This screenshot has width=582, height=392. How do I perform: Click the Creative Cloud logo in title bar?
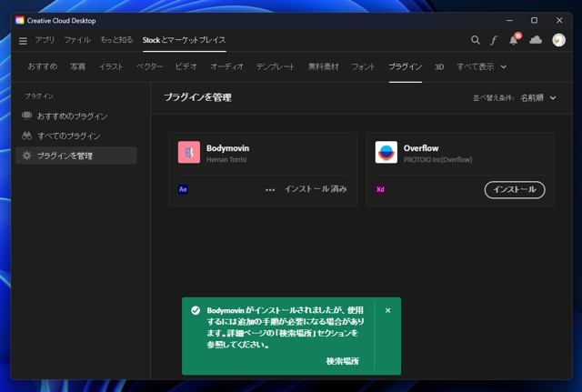coord(20,20)
